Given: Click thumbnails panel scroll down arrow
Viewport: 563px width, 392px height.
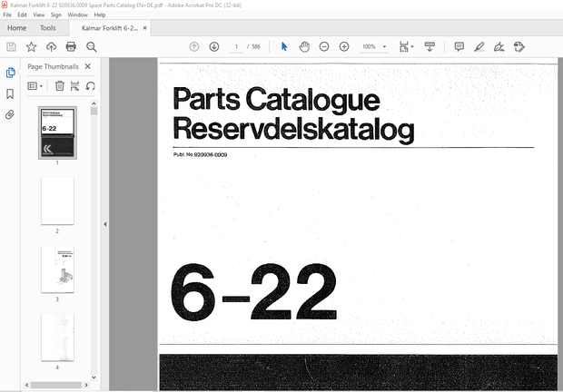Looking at the screenshot, I should click(x=94, y=377).
